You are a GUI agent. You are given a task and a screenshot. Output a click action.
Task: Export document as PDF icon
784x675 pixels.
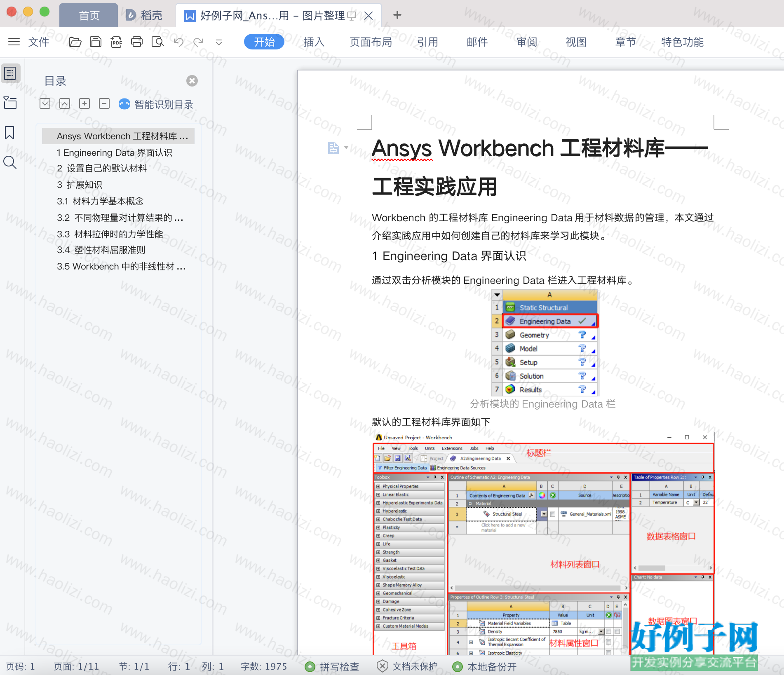click(116, 42)
